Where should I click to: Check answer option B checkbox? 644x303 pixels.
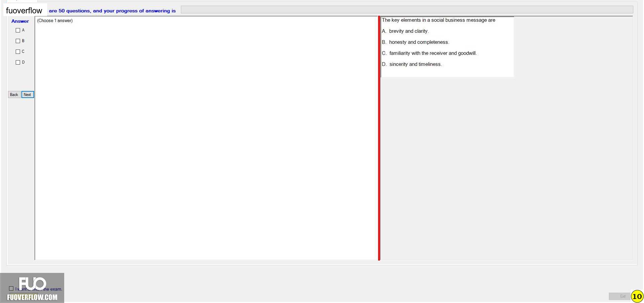pos(18,41)
